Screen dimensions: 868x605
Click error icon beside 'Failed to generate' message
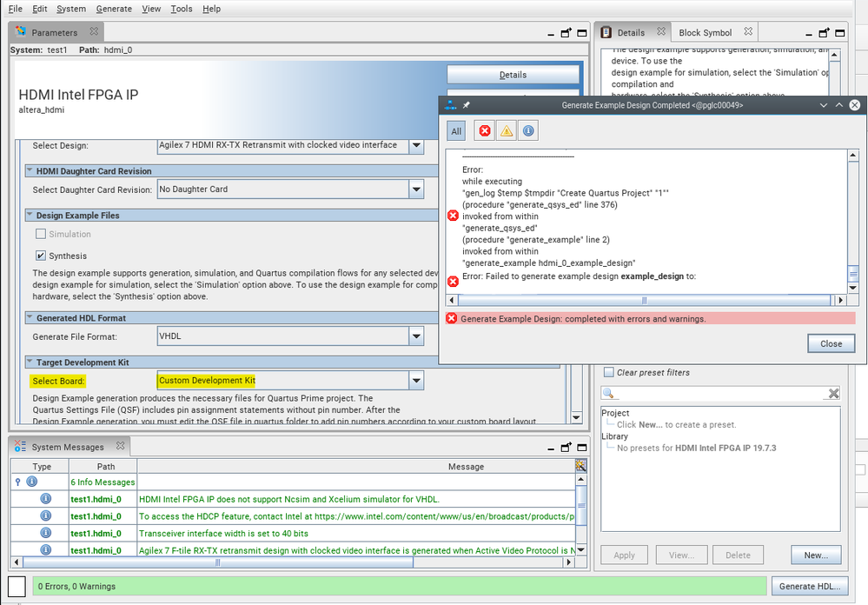(453, 282)
